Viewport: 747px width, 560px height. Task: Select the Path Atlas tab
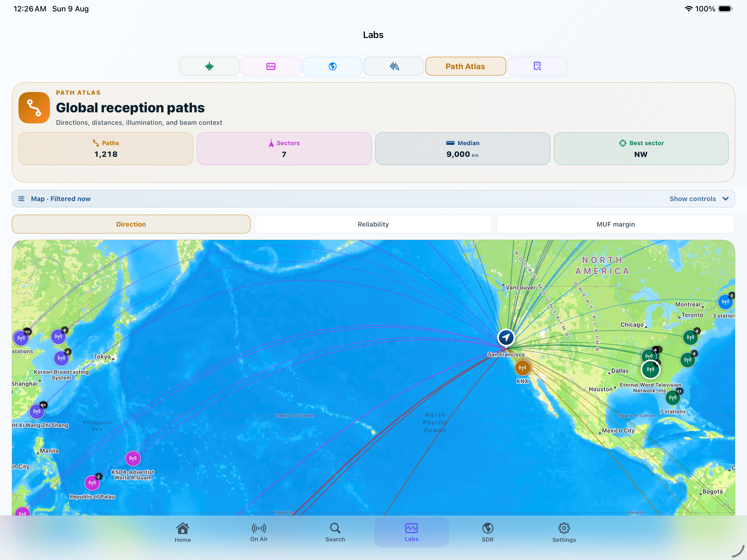465,66
